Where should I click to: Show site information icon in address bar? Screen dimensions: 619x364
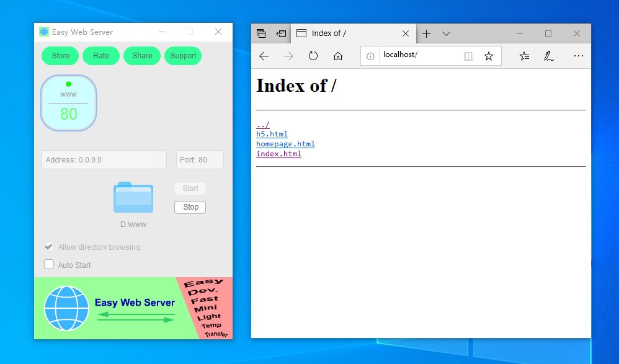pos(370,56)
